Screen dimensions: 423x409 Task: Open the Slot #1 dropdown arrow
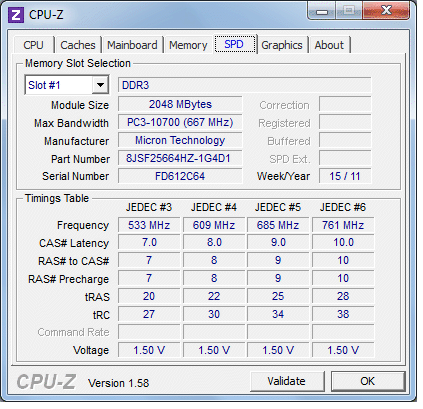[x=100, y=85]
